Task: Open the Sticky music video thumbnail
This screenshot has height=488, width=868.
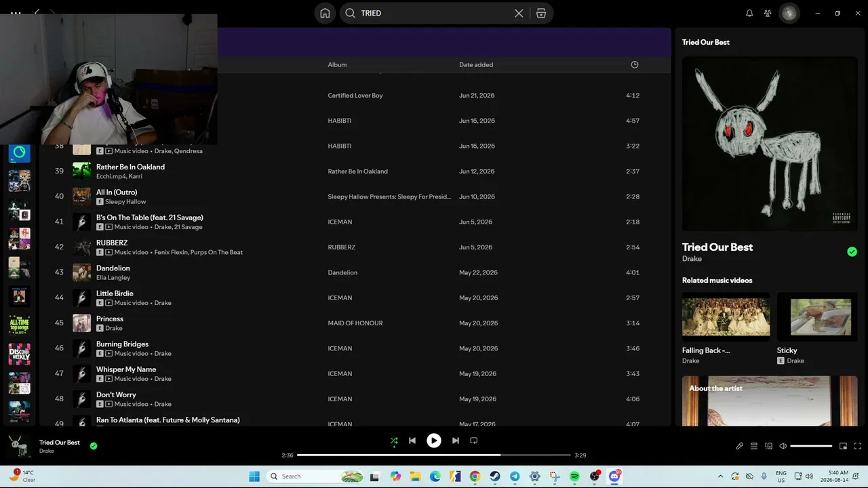Action: [x=817, y=317]
